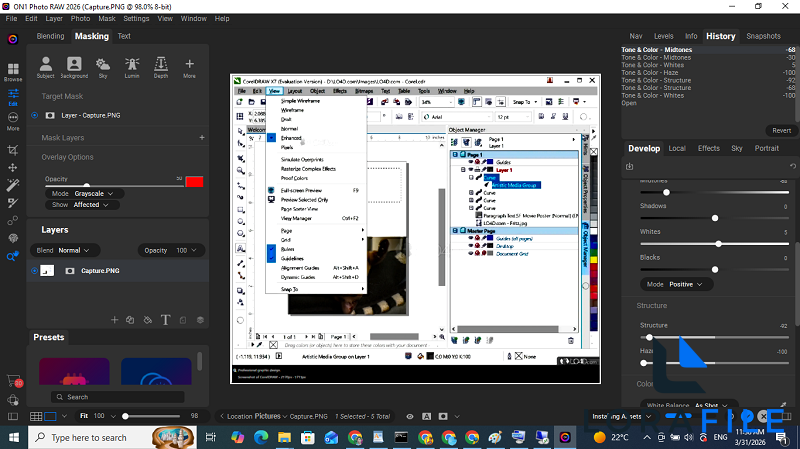The height and width of the screenshot is (449, 800).
Task: Toggle Layer - Capture.PNG target mask radio
Action: pos(35,115)
